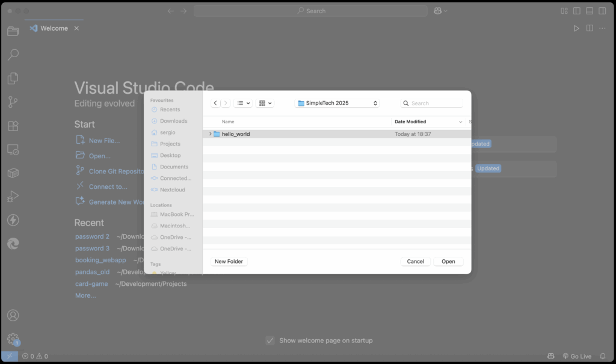
Task: Click the Date Modified sort chevron
Action: pyautogui.click(x=460, y=122)
